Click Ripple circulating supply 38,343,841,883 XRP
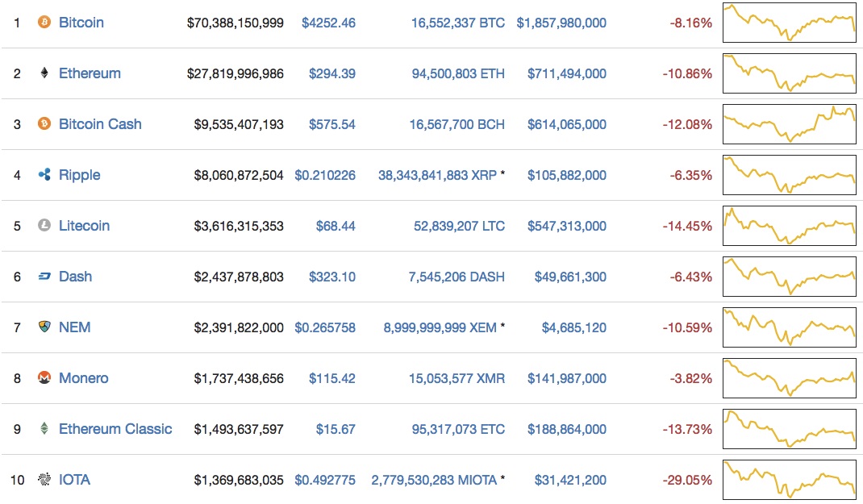Screen dimensions: 863x504 [437, 175]
